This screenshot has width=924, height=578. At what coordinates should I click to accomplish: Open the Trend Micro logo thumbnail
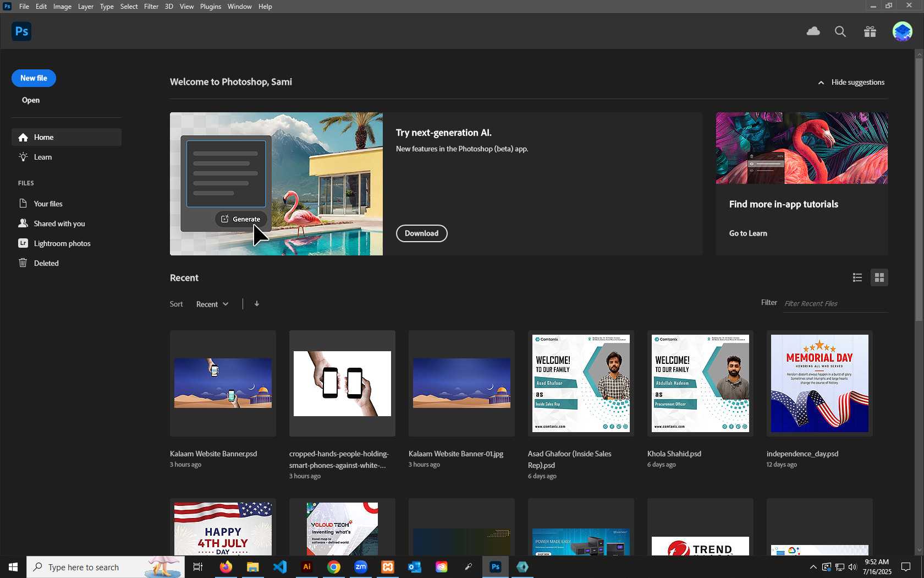point(700,527)
